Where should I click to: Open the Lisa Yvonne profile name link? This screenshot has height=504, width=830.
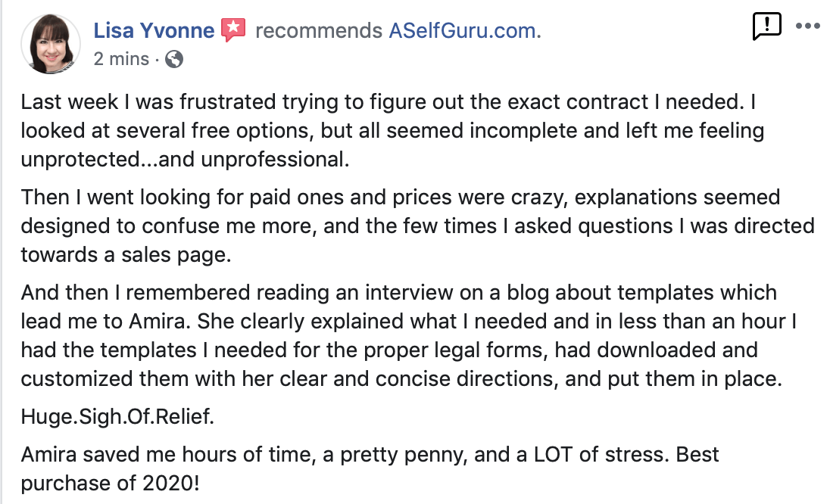(155, 30)
